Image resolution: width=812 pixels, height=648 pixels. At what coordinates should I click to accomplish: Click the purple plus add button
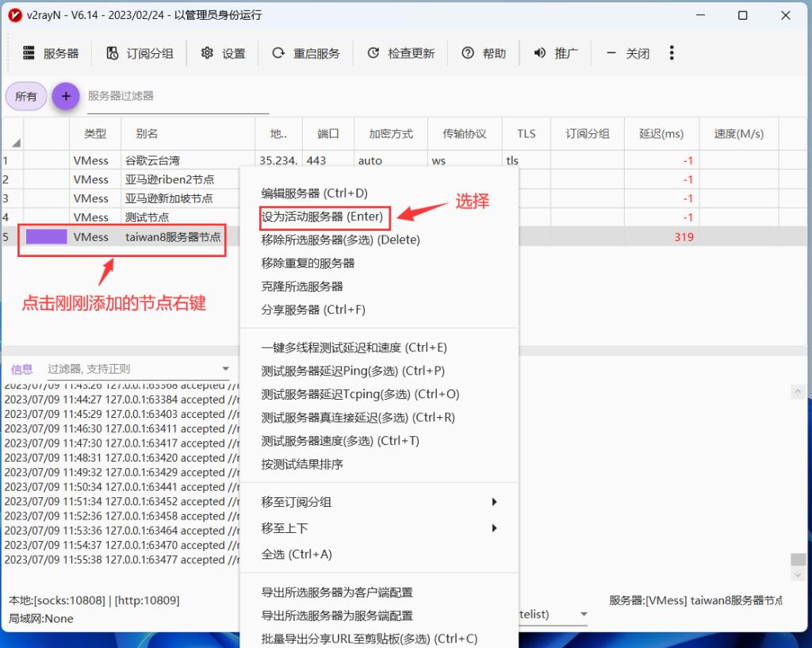tap(66, 96)
